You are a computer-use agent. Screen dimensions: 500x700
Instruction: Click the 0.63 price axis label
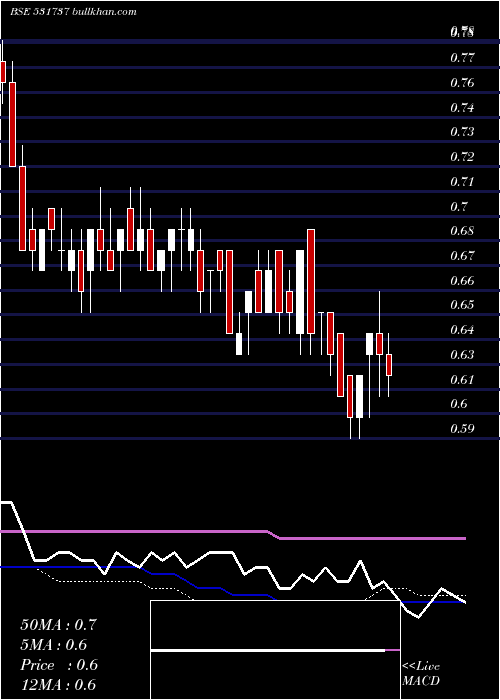(x=462, y=354)
